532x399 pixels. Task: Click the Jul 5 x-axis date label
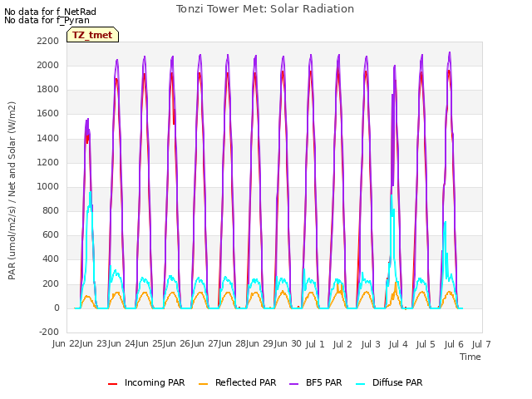[426, 344]
